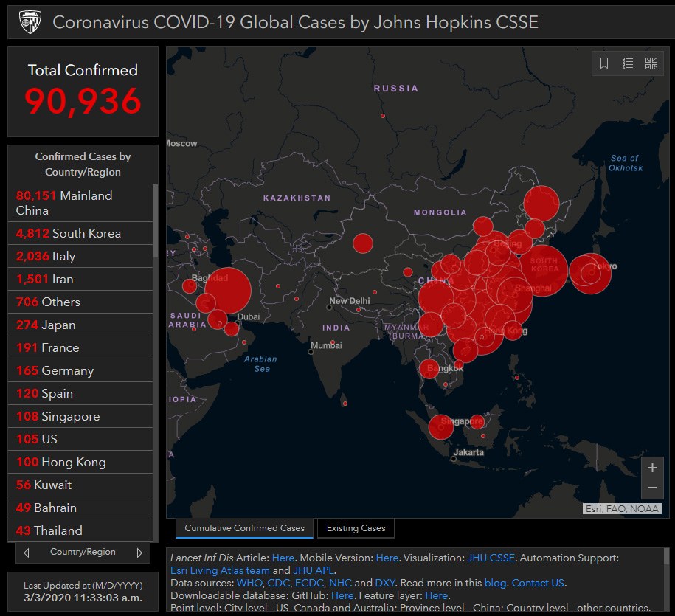
Task: Click the Bangkok case circle on map
Action: click(429, 369)
